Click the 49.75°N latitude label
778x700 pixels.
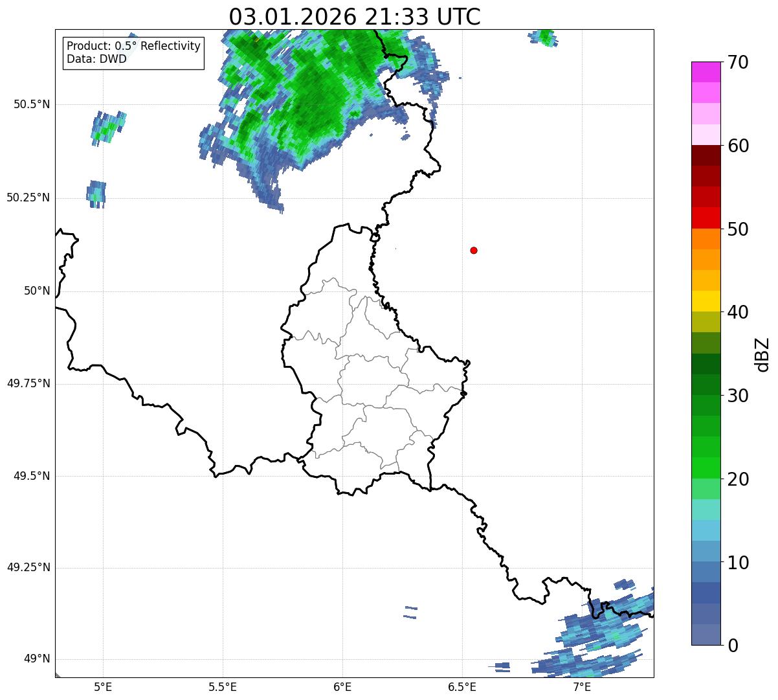coord(28,383)
